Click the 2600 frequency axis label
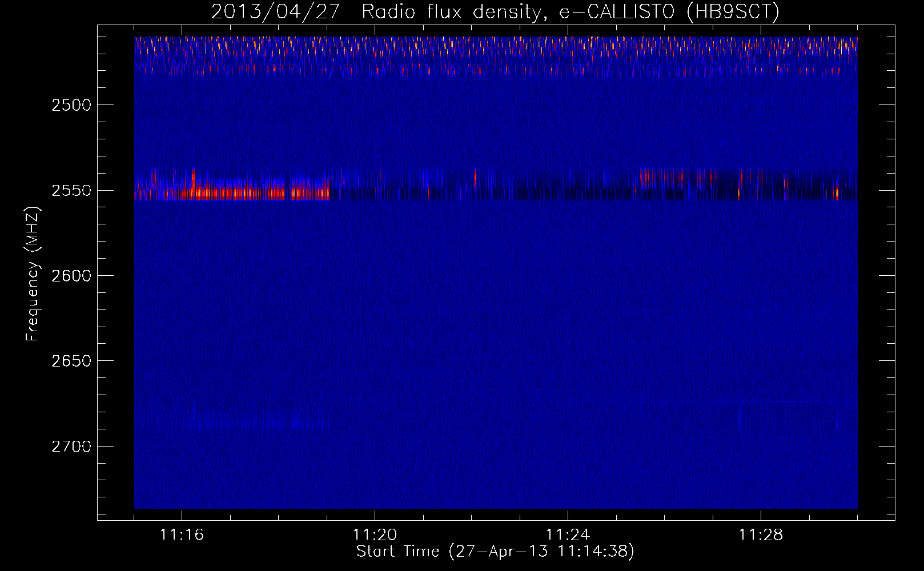Viewport: 924px width, 571px height. [71, 276]
